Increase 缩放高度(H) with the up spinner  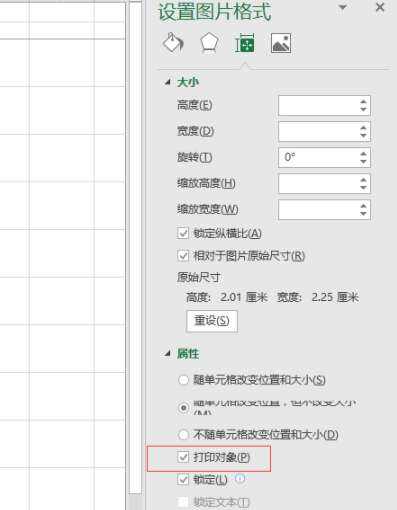coord(363,180)
